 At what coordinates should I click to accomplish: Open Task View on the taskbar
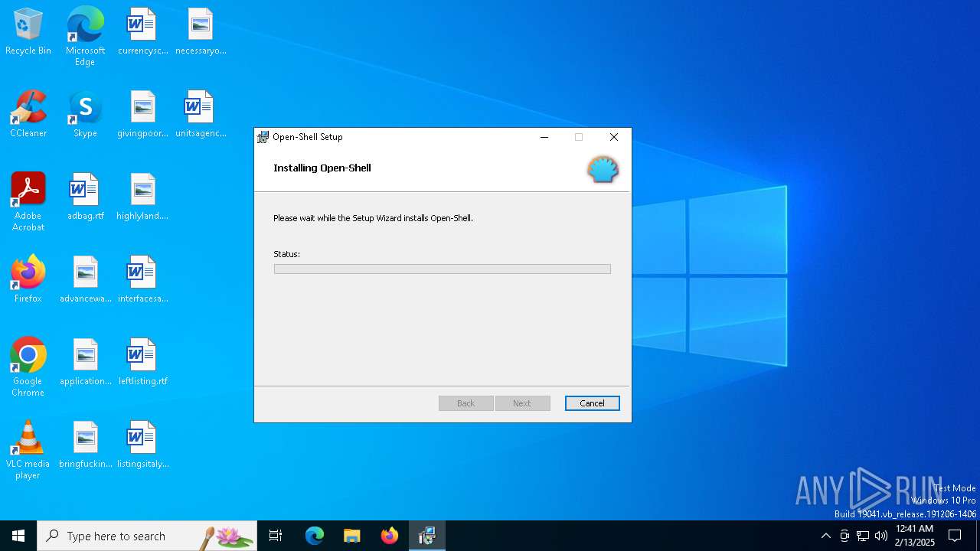coord(276,536)
